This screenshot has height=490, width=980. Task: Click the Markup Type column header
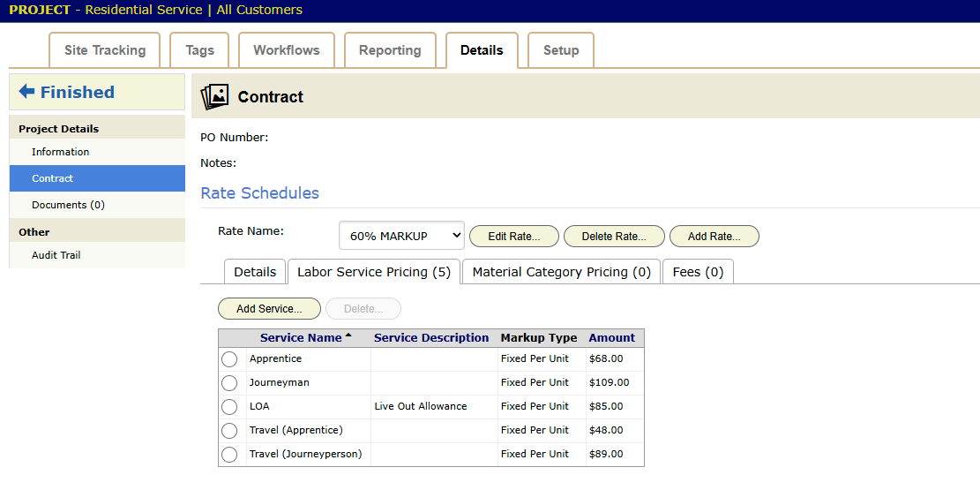point(539,338)
